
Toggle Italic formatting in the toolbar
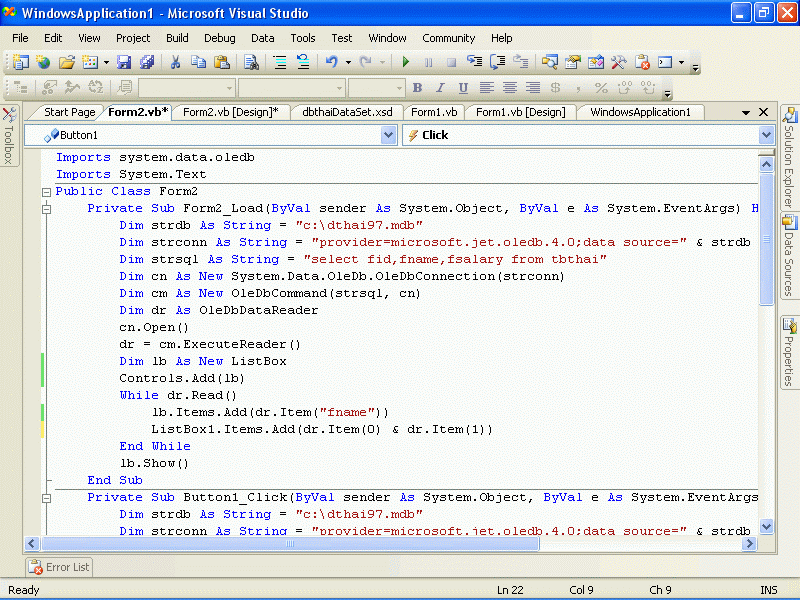(440, 88)
